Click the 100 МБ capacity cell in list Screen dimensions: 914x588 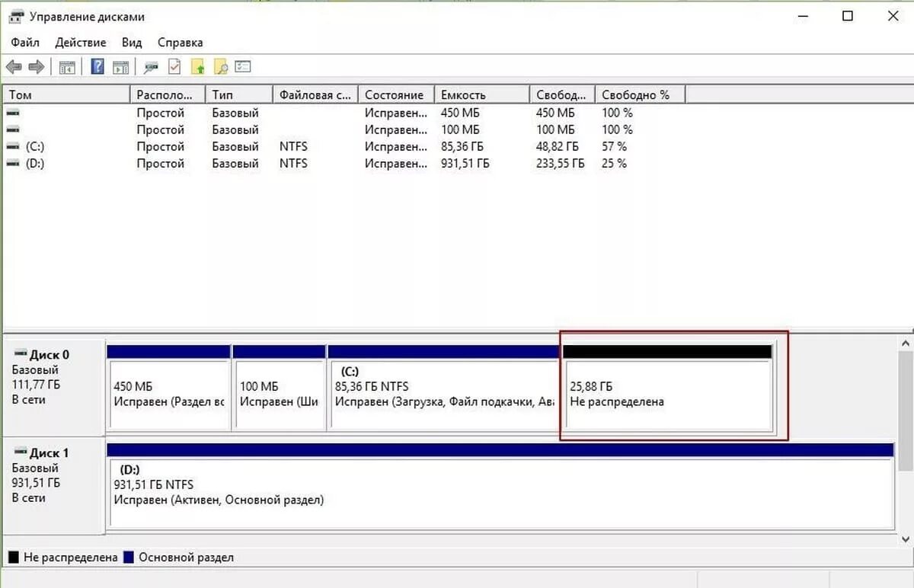[x=462, y=129]
